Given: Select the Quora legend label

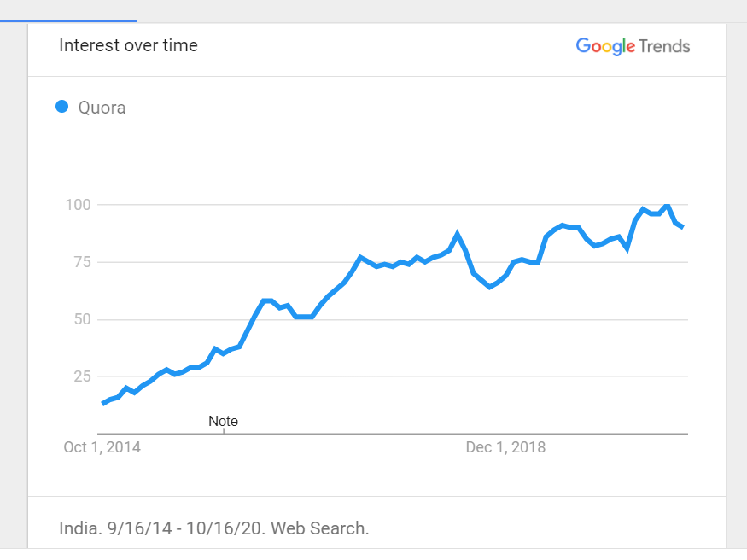Looking at the screenshot, I should click(x=102, y=108).
